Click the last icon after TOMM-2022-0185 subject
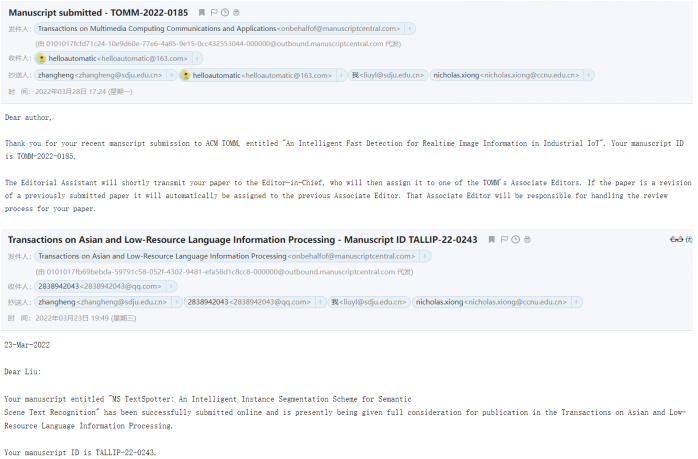 [235, 13]
